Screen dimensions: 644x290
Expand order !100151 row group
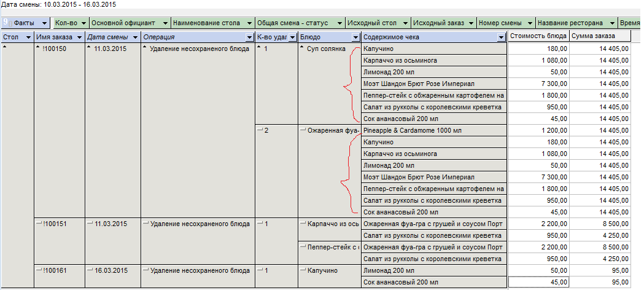[39, 224]
